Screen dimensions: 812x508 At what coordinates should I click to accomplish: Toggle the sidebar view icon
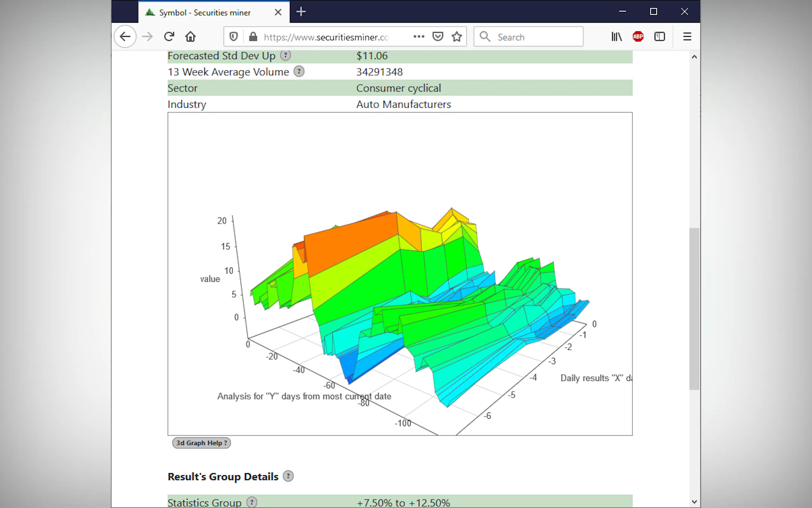click(x=659, y=36)
